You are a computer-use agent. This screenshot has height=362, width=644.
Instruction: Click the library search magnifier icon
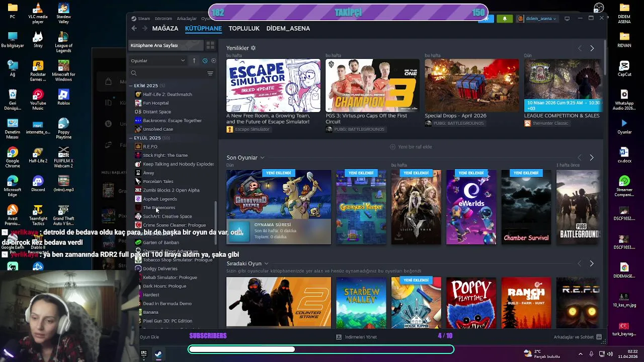pyautogui.click(x=134, y=73)
